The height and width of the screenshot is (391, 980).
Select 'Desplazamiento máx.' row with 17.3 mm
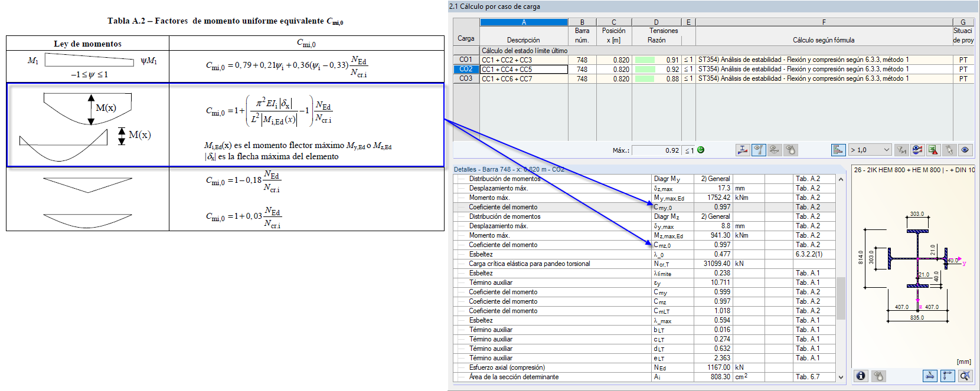[x=644, y=188]
